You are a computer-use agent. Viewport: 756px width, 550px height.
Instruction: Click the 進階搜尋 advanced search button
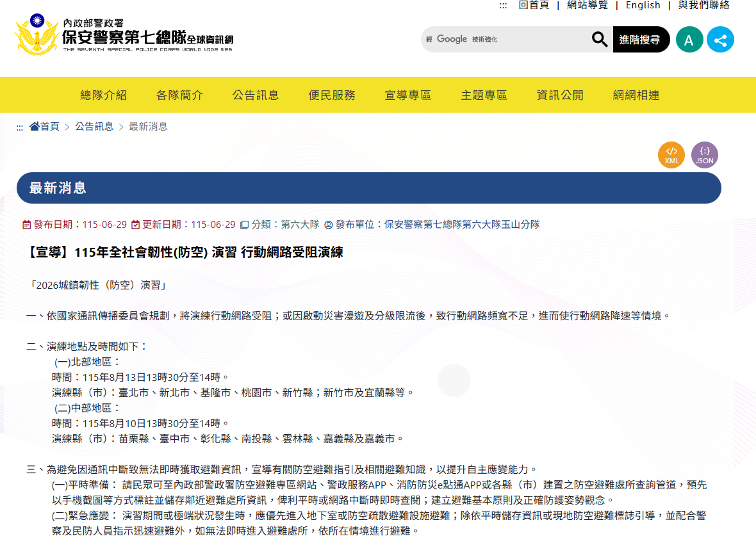tap(641, 40)
